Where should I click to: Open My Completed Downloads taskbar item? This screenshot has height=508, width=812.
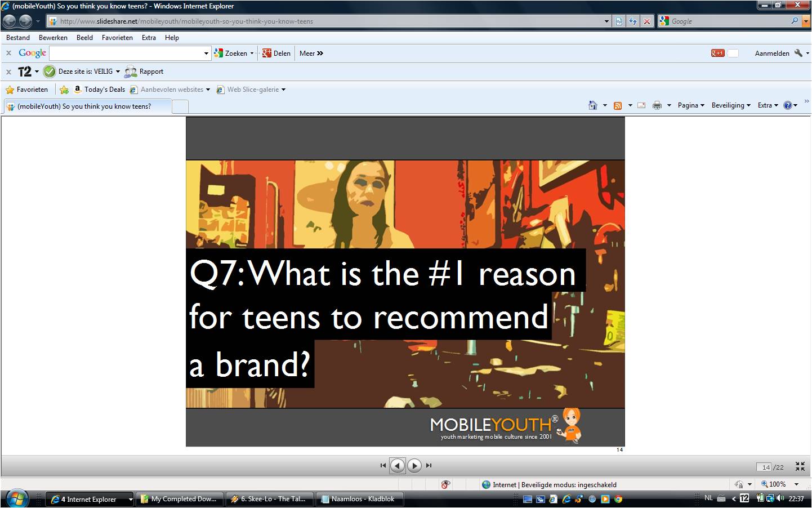point(179,499)
